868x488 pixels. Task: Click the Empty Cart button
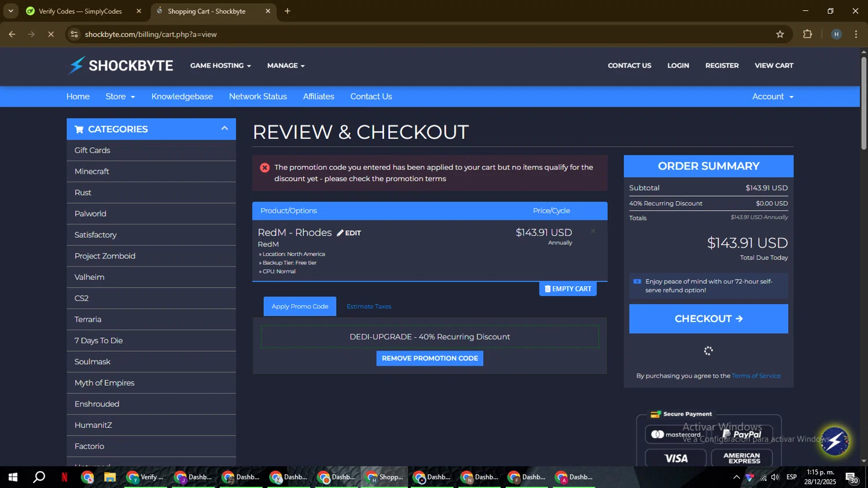[568, 289]
